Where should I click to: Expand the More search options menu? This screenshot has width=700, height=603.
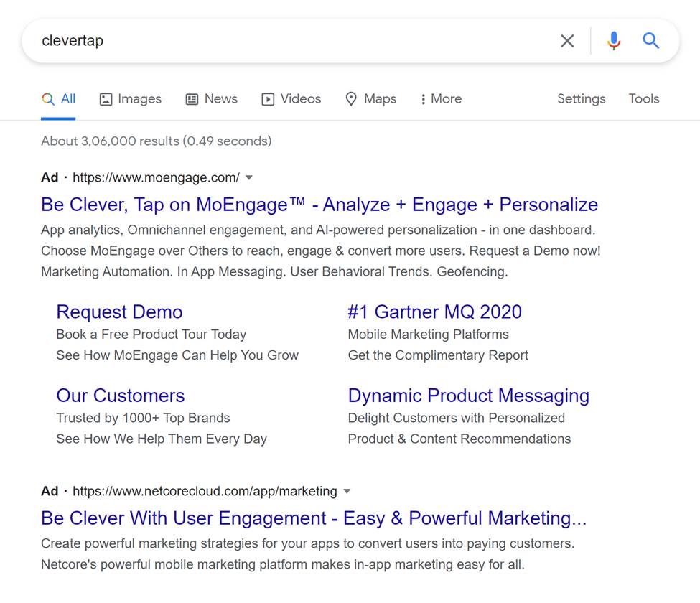coord(441,98)
